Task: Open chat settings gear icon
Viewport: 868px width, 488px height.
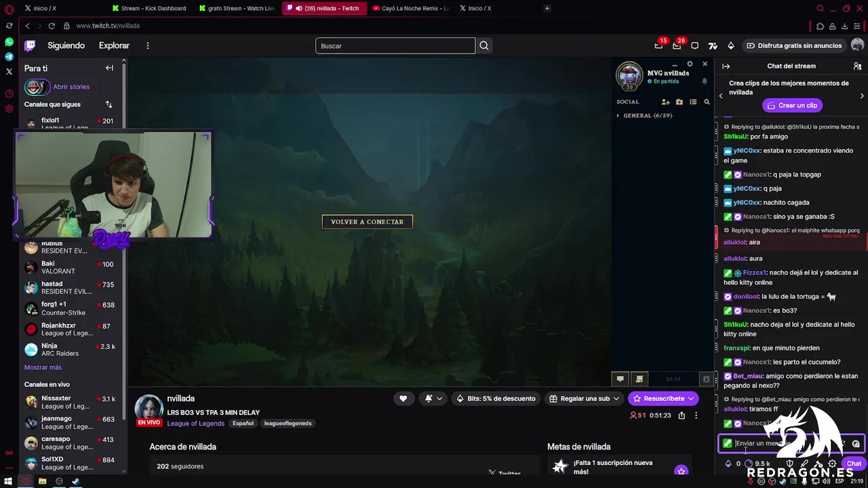Action: pos(832,464)
